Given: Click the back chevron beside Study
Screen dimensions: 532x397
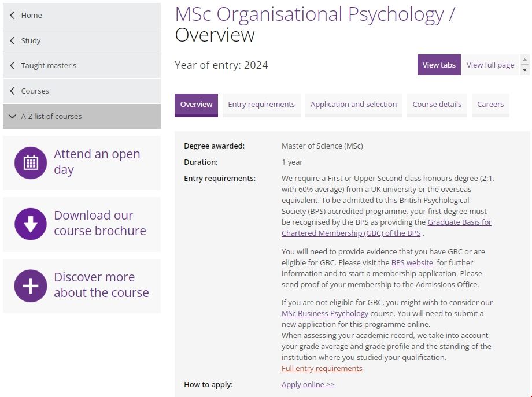Looking at the screenshot, I should (x=13, y=40).
